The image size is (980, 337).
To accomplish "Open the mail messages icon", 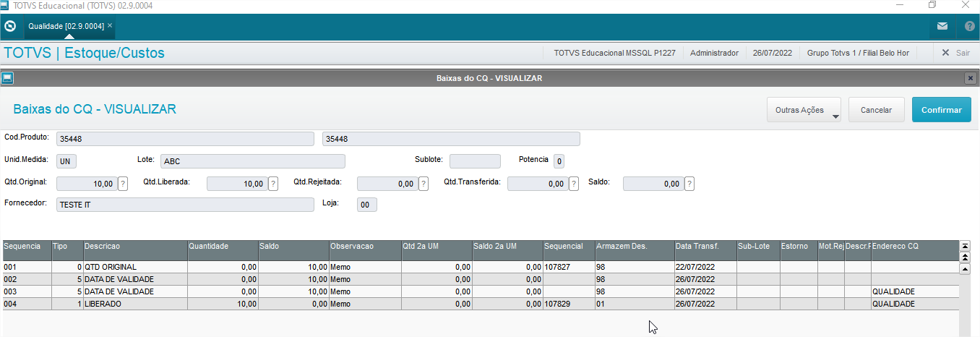I will pyautogui.click(x=942, y=26).
